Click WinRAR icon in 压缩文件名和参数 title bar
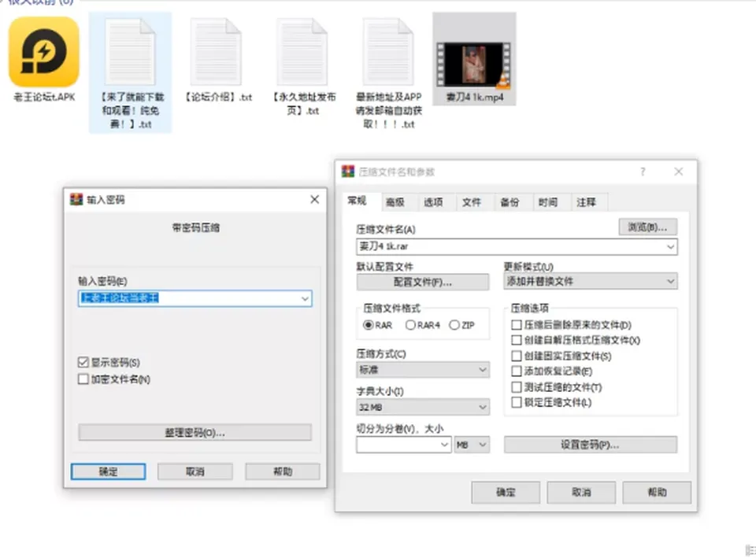This screenshot has height=558, width=756. point(347,172)
